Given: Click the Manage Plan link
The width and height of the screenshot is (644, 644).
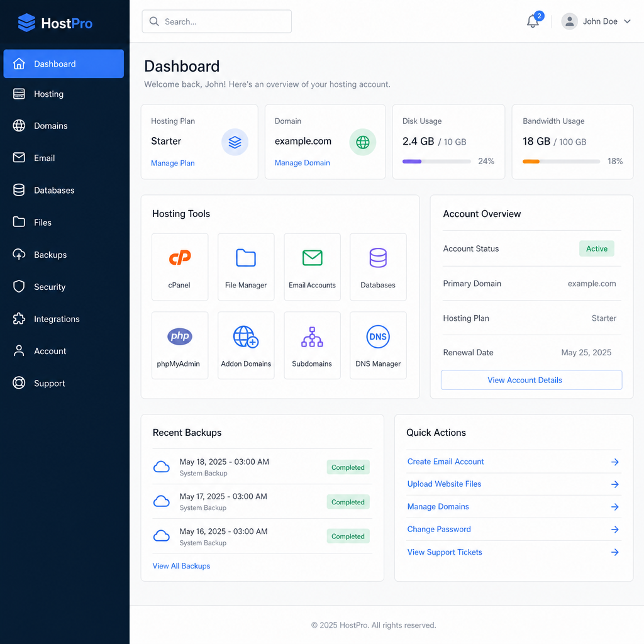Looking at the screenshot, I should [x=172, y=163].
